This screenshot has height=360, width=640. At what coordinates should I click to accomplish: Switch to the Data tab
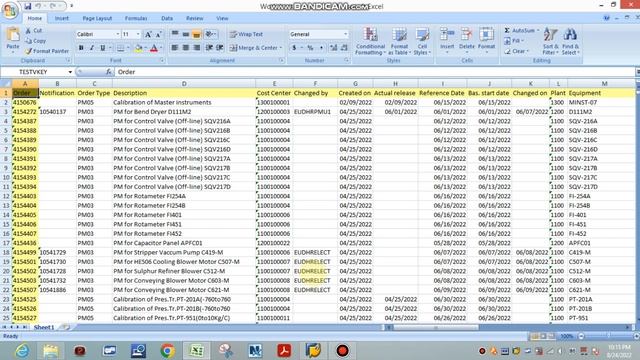(x=167, y=18)
